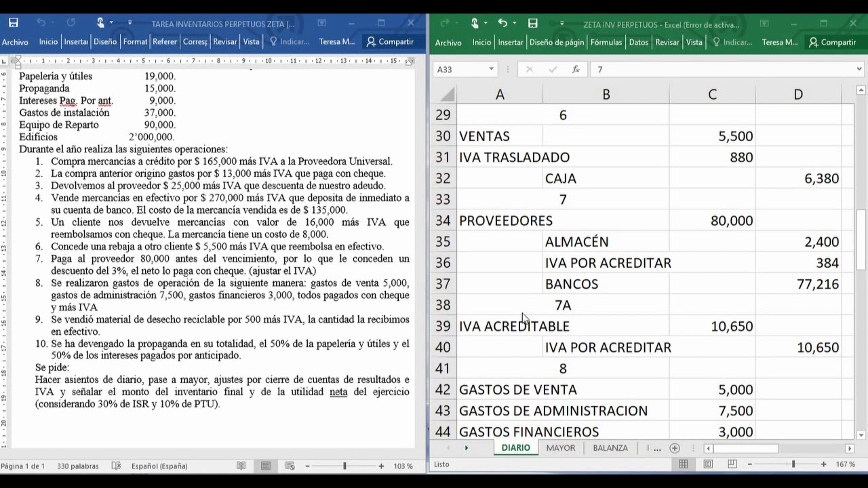This screenshot has width=868, height=488.
Task: Click Compartir button in Word
Action: [x=390, y=41]
